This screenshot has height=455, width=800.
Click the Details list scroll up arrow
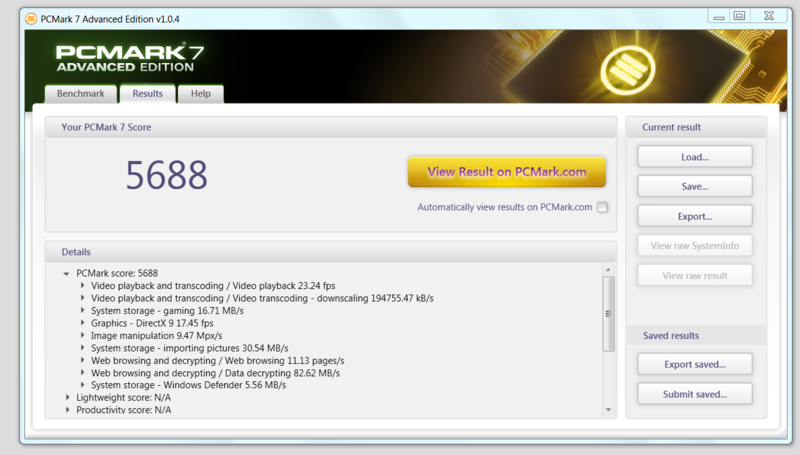tap(608, 269)
